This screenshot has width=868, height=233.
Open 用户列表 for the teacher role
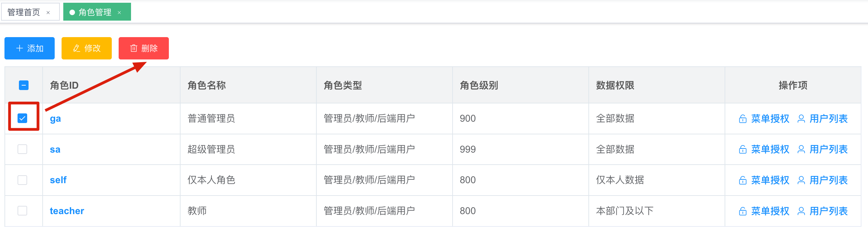click(x=828, y=211)
